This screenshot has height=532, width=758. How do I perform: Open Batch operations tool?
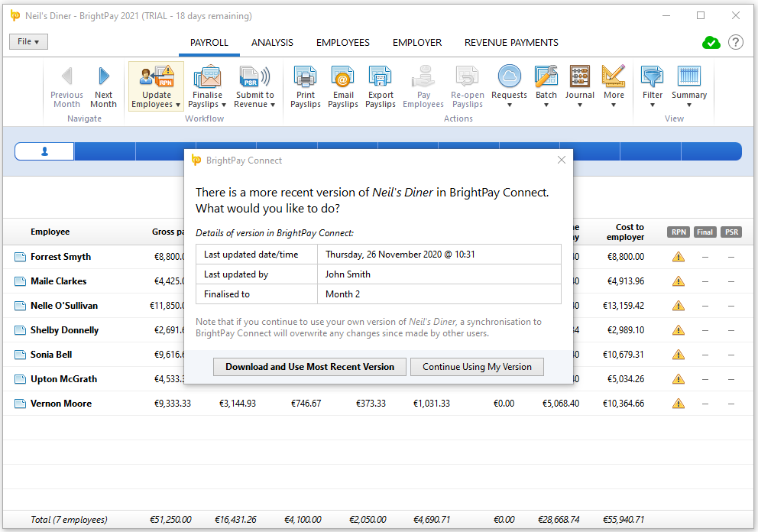(x=546, y=86)
